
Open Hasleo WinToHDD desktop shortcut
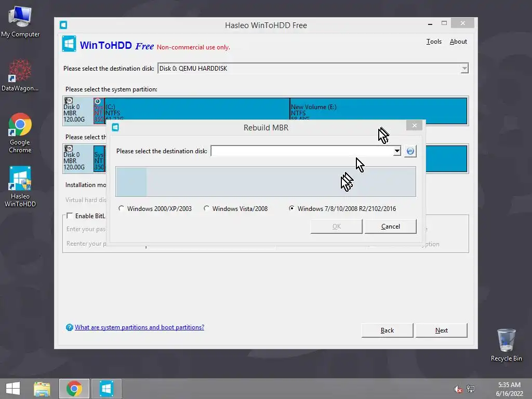(20, 187)
